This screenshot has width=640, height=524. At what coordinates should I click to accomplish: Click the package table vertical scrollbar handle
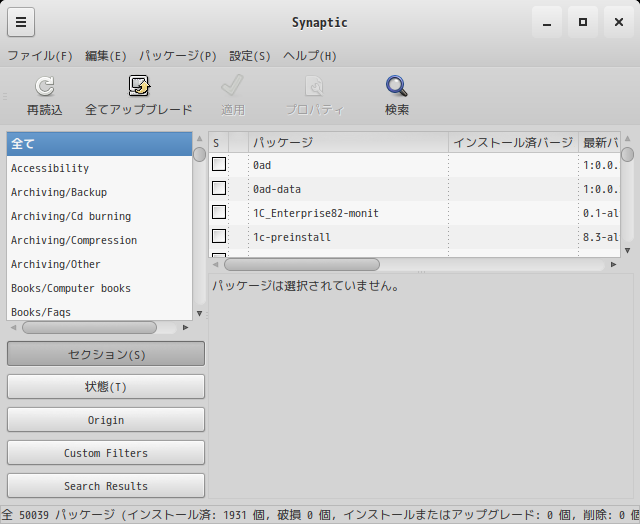click(628, 155)
